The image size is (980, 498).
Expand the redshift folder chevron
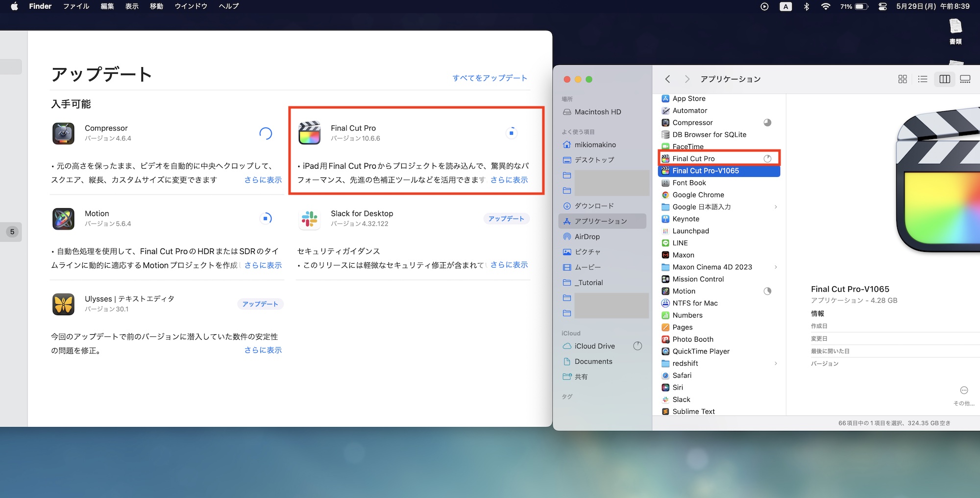pyautogui.click(x=776, y=363)
